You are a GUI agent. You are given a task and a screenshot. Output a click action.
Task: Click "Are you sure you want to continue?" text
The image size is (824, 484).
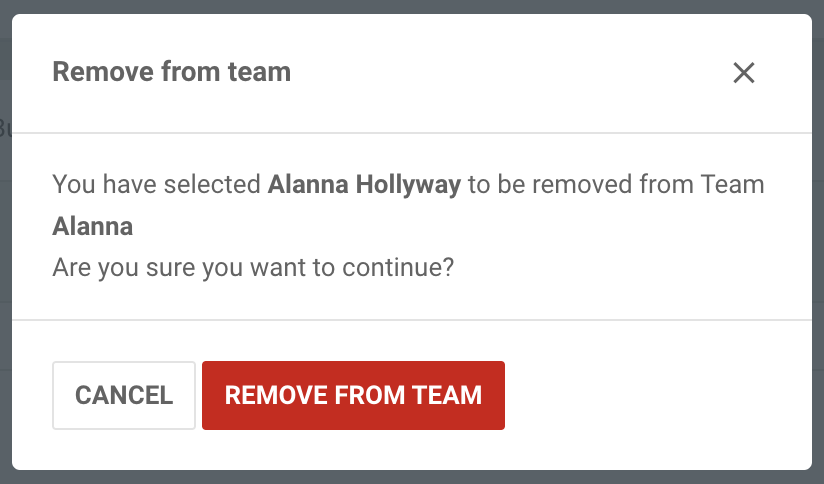click(x=253, y=268)
